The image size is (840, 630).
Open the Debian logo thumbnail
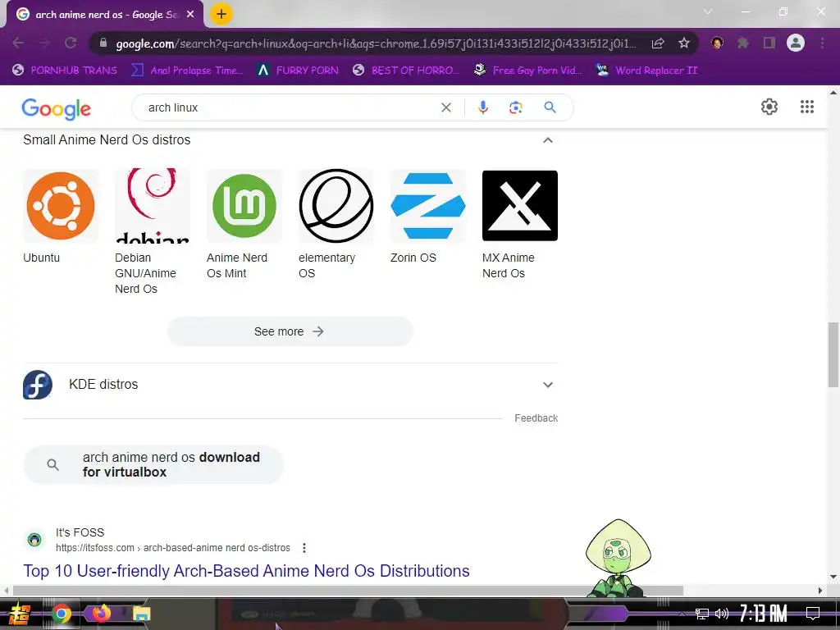(153, 206)
